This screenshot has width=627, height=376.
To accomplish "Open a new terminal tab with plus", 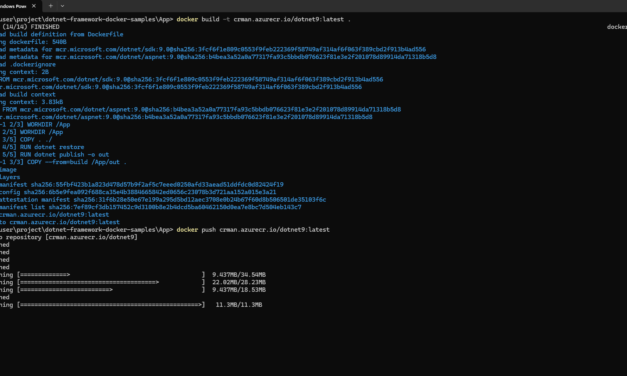I will (x=50, y=6).
